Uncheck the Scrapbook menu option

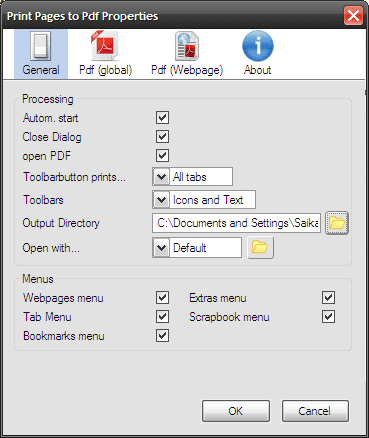[328, 317]
